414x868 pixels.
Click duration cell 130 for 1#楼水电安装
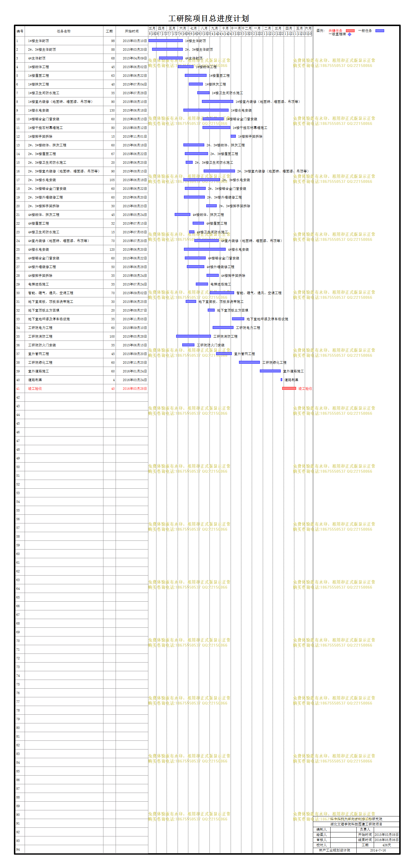click(109, 110)
